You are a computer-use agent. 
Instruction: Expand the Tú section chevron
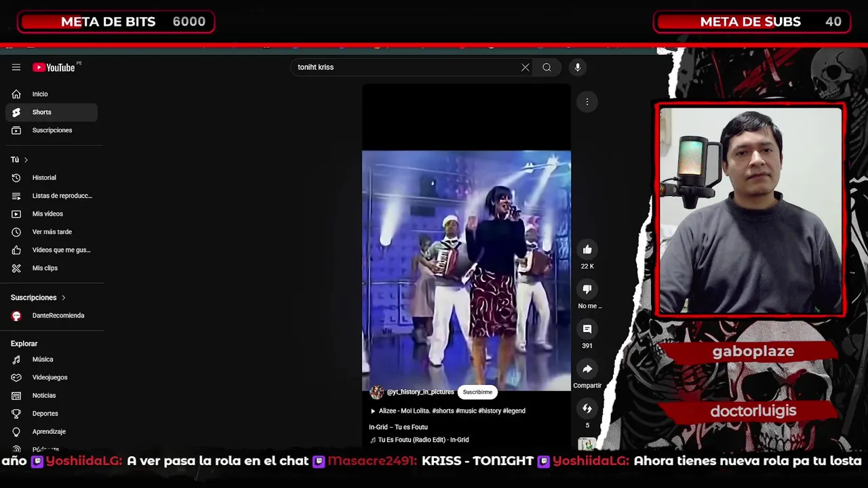[x=26, y=160]
